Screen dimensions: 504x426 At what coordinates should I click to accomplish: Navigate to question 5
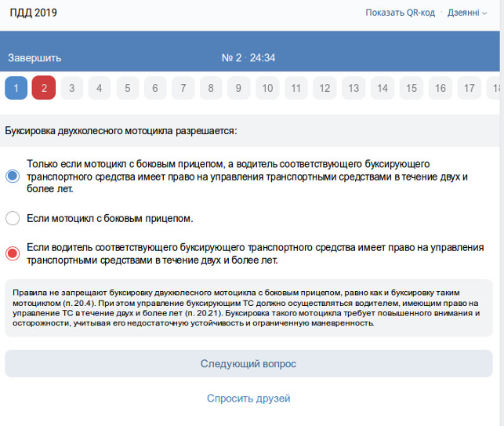pos(128,88)
